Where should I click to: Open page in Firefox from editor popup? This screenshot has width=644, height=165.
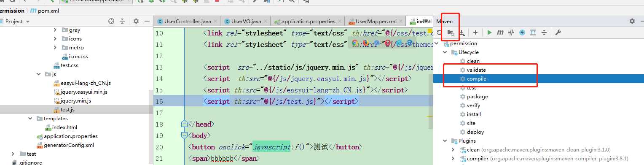[x=365, y=43]
